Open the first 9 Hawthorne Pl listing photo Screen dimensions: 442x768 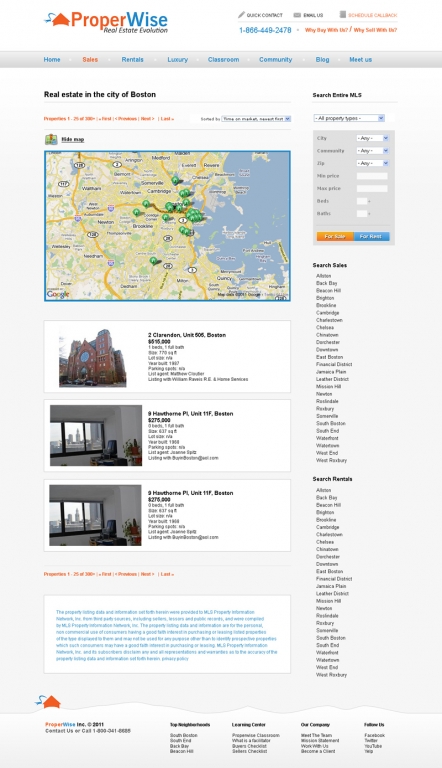[x=96, y=435]
